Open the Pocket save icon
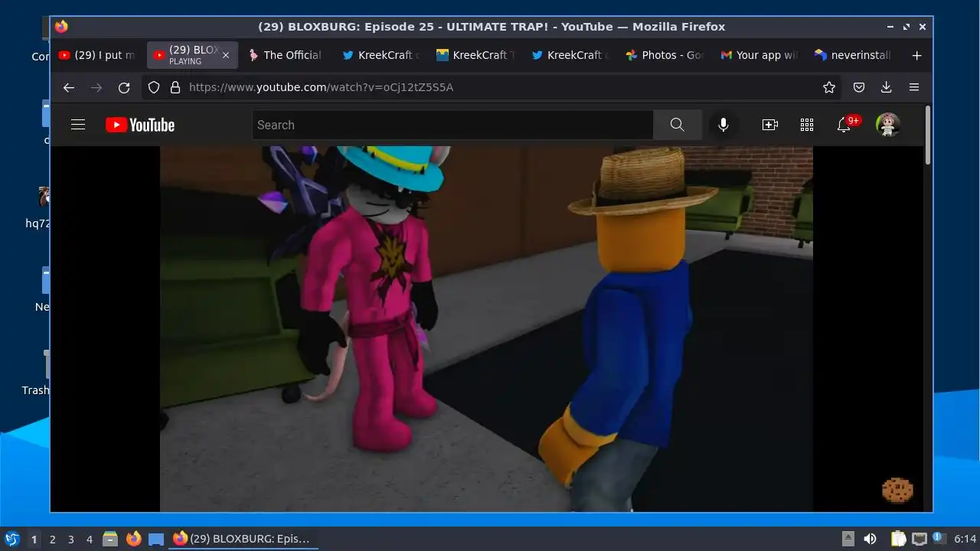 click(859, 87)
